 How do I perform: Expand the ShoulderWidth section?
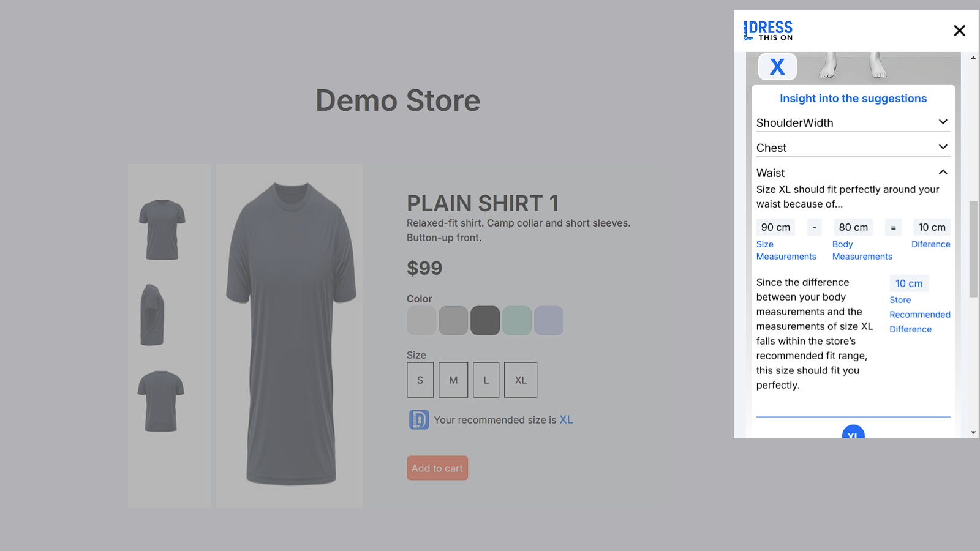(x=853, y=122)
